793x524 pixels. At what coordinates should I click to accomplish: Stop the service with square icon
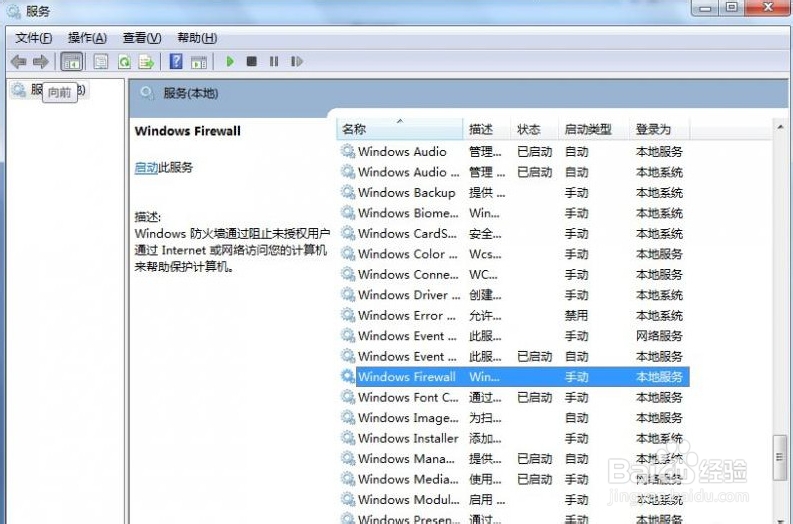click(x=251, y=61)
